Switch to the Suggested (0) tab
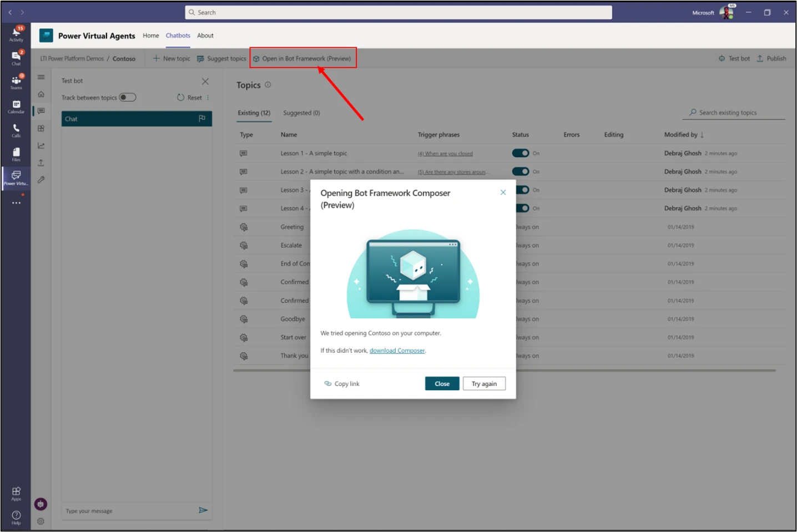Screen dimensions: 797x532 [x=301, y=113]
